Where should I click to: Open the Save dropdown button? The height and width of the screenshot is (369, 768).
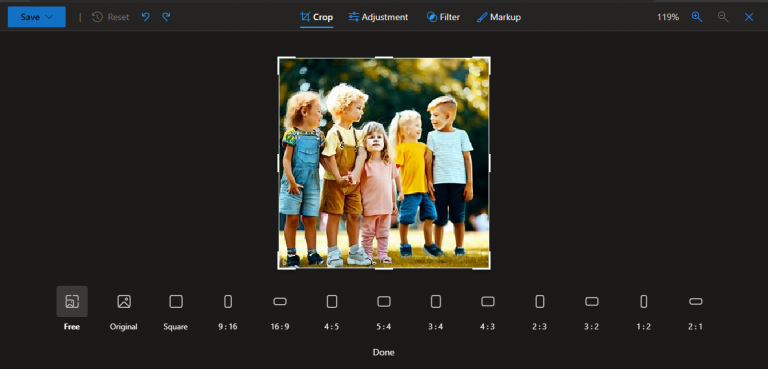(37, 17)
